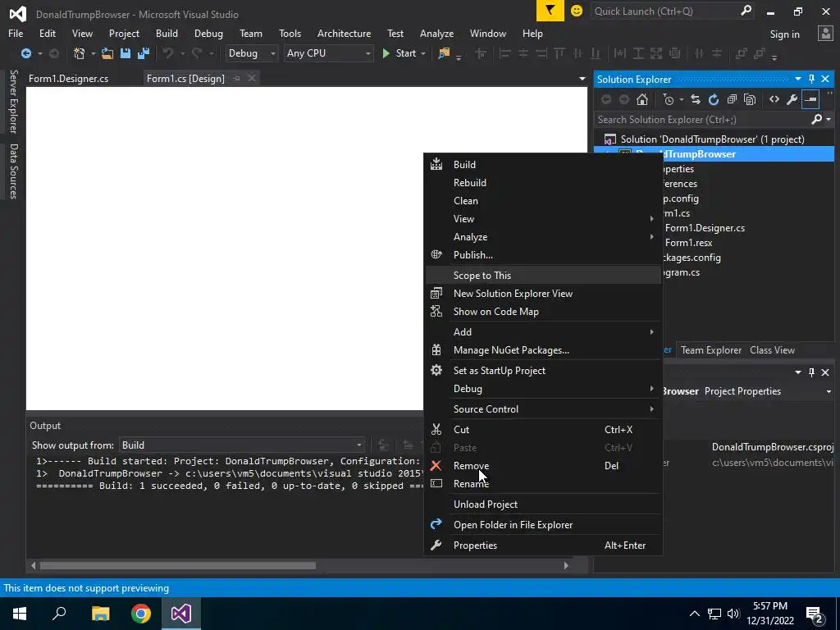Toggle pin on Form1.cs [Design] tab
Viewport: 840px width, 630px height.
236,79
